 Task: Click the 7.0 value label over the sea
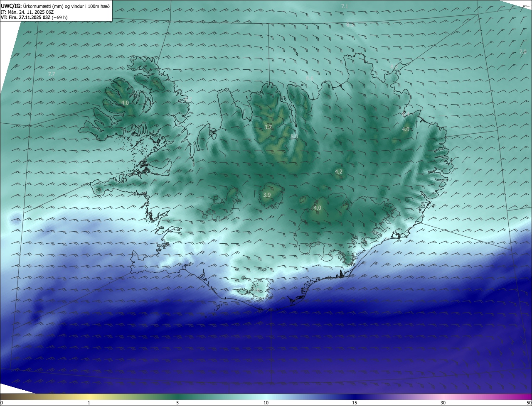(x=523, y=51)
